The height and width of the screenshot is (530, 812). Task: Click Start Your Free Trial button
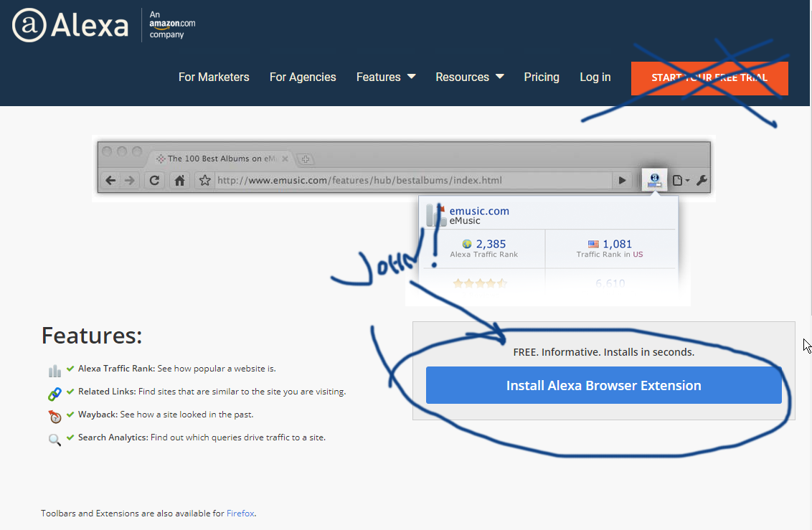(x=709, y=78)
